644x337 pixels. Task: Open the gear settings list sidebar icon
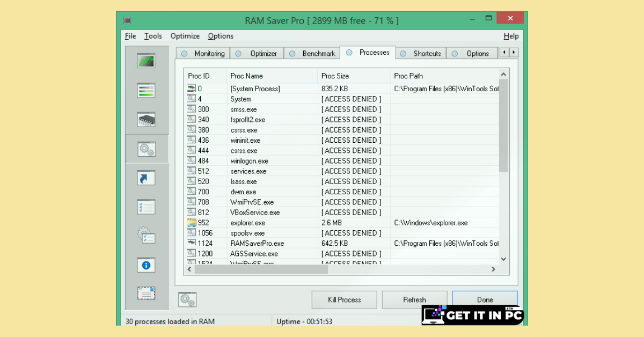click(147, 236)
